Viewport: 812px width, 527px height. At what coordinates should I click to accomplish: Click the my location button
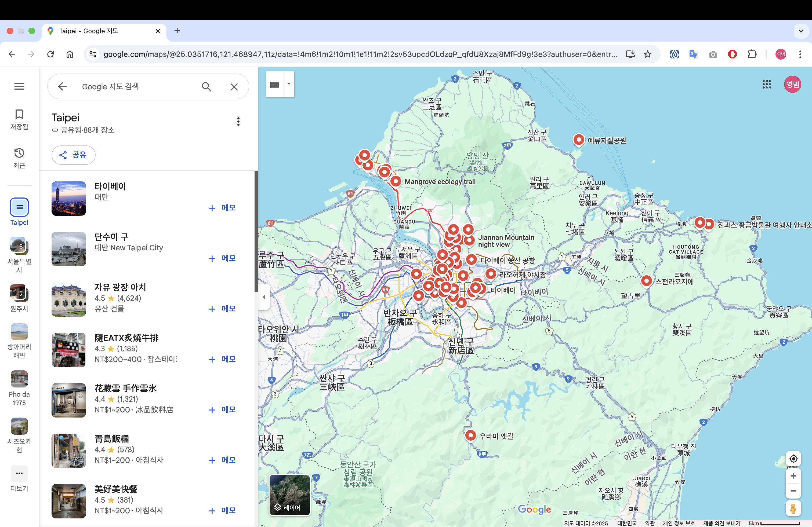[793, 459]
